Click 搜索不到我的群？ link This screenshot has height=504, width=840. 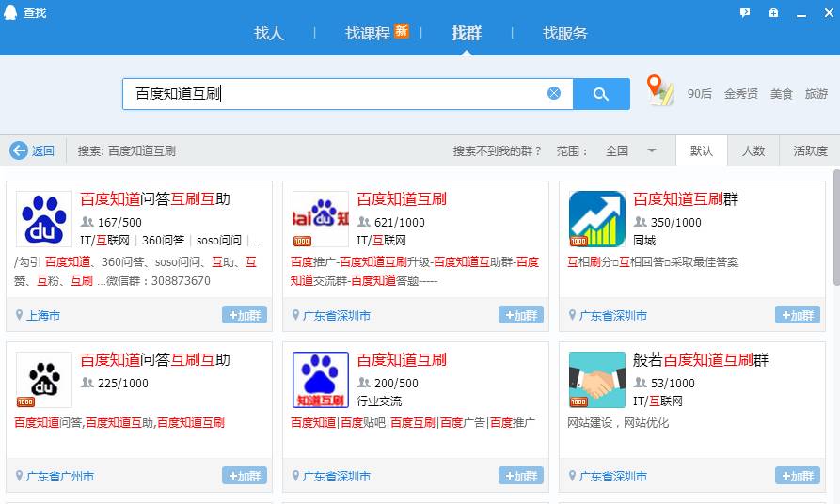click(498, 151)
